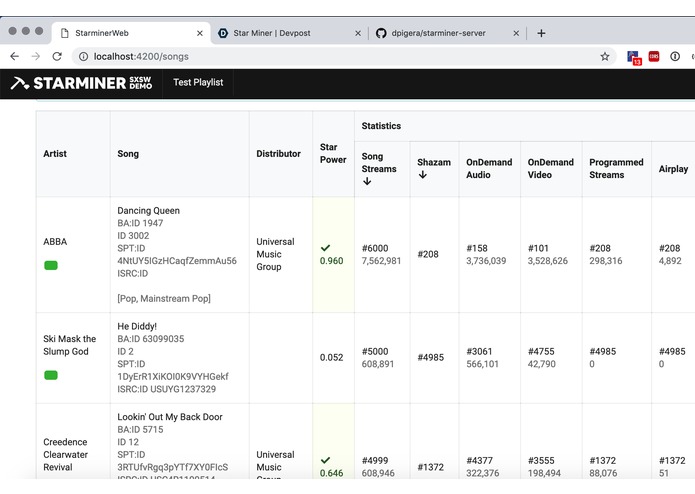Click the ABBA artist name
This screenshot has width=695, height=494.
coord(55,241)
